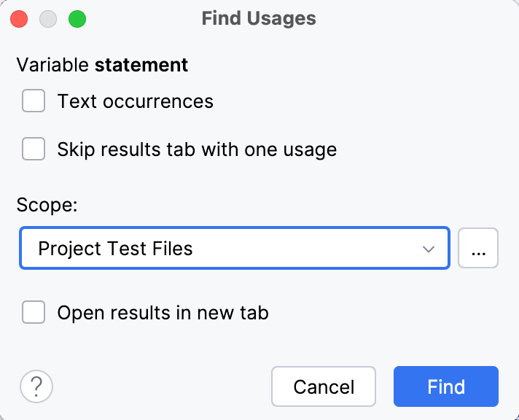Click the Skip results tab label text
This screenshot has width=519, height=420.
(197, 150)
